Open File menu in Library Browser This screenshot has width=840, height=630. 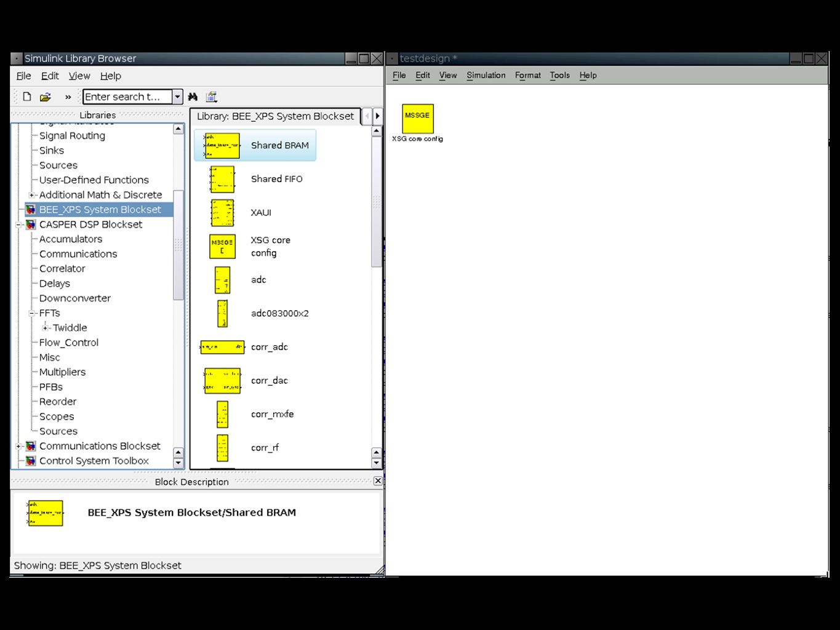pos(23,76)
